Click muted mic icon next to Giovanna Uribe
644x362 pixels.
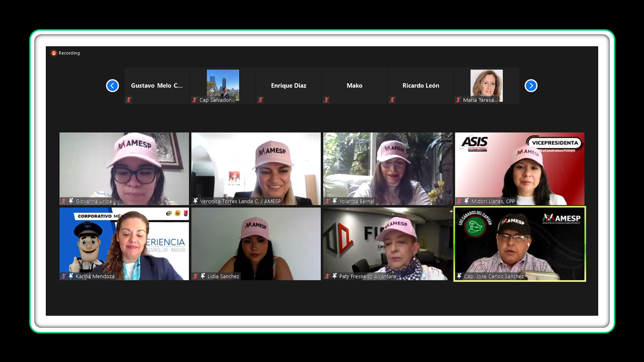(x=63, y=201)
